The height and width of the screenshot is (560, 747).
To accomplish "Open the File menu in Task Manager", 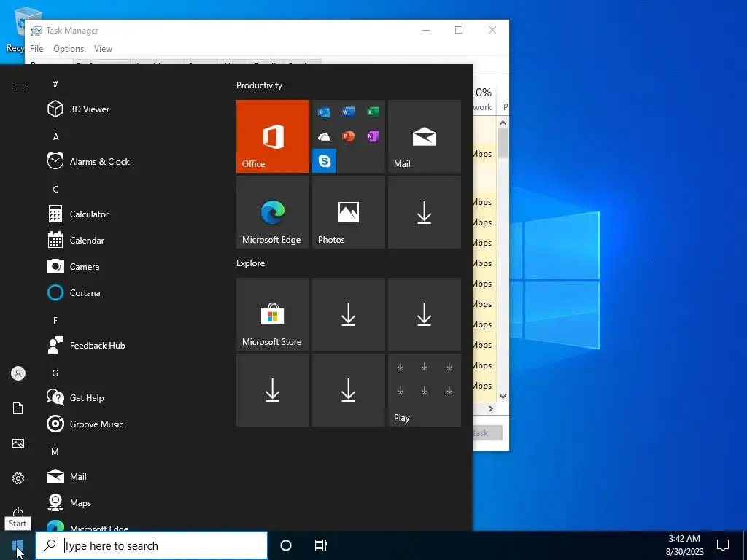I will [36, 49].
